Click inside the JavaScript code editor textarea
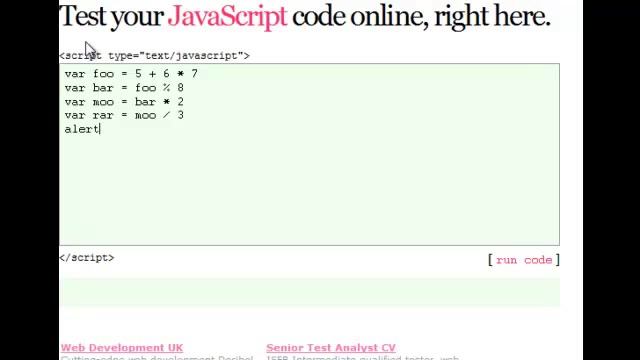This screenshot has height=360, width=640. coord(309,154)
